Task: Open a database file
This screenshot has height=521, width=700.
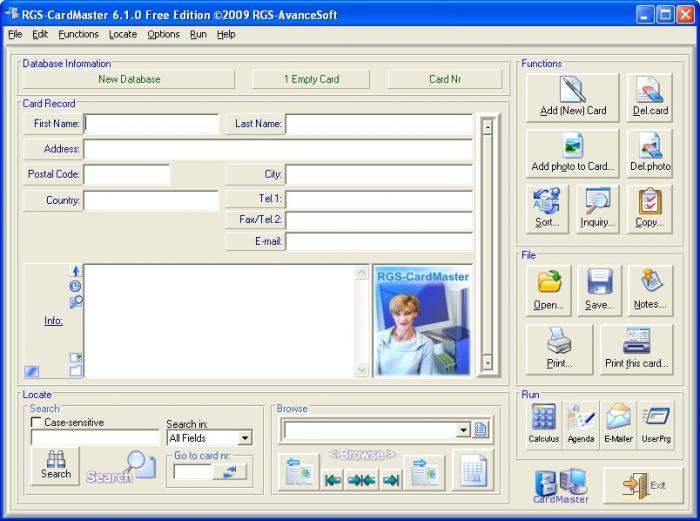Action: pyautogui.click(x=548, y=291)
